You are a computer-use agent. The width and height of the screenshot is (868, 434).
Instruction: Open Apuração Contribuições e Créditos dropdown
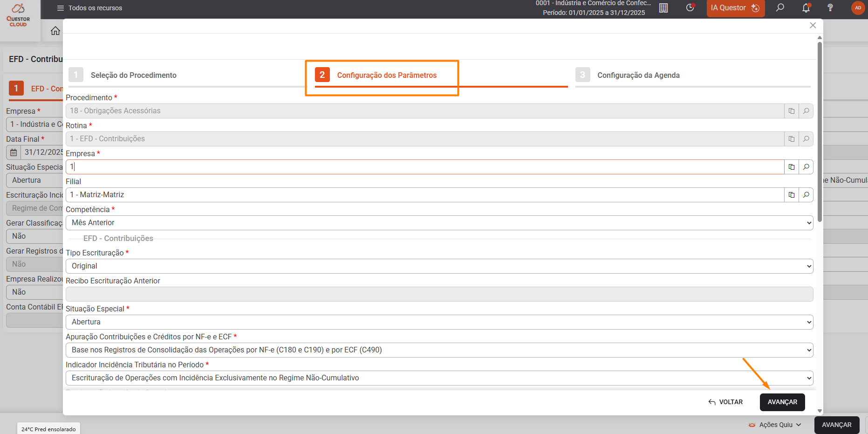(439, 350)
